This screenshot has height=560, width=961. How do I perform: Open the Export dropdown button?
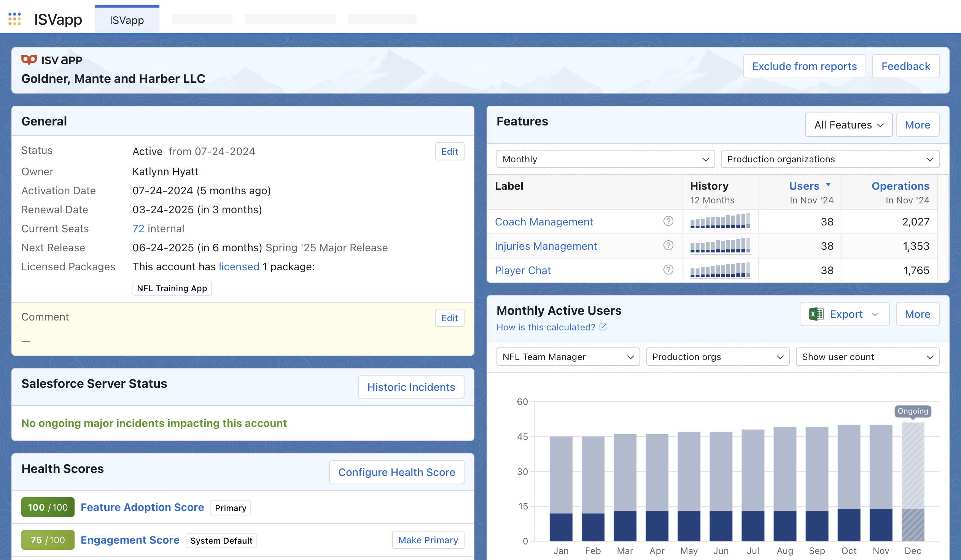(x=844, y=314)
